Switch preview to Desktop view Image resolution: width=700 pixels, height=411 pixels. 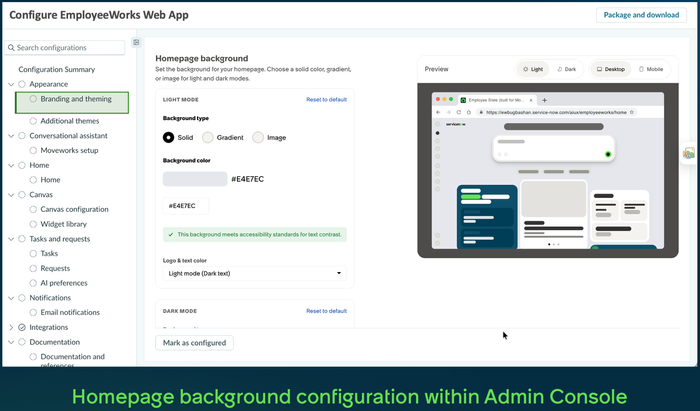coord(611,69)
